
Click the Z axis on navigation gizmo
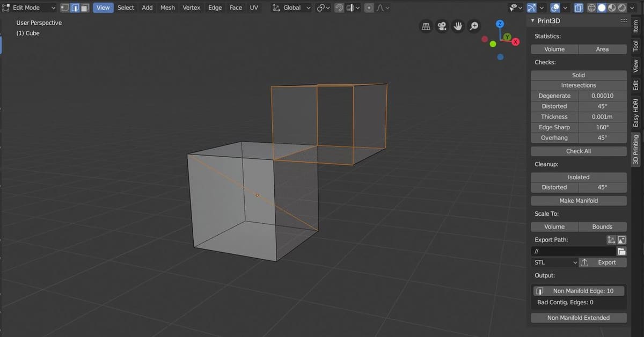[x=500, y=24]
